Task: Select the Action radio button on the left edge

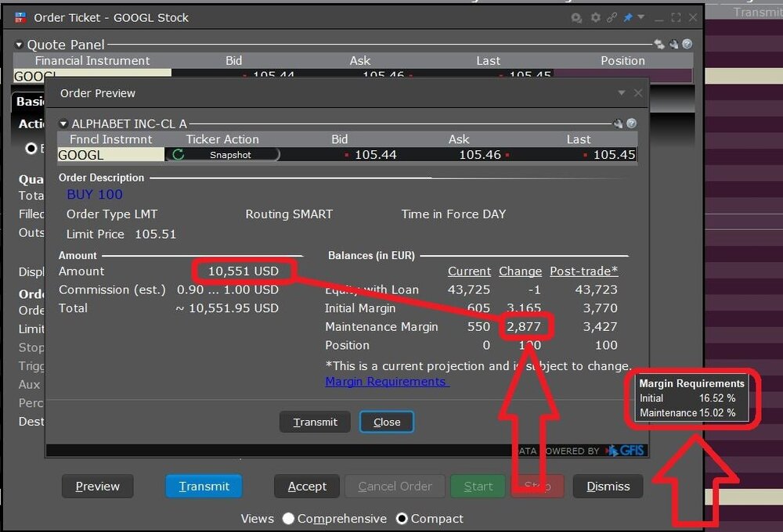Action: pos(31,148)
